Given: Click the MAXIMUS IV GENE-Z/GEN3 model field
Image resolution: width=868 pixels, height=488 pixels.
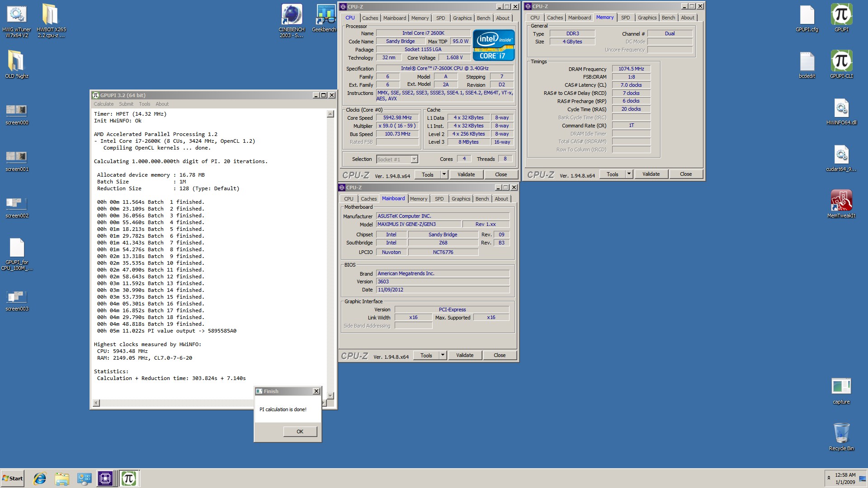Looking at the screenshot, I should pyautogui.click(x=419, y=224).
